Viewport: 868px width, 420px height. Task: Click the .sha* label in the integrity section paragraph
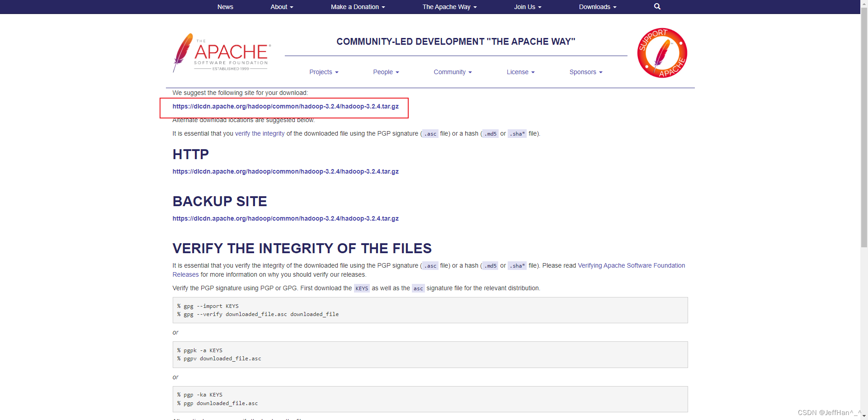click(517, 266)
